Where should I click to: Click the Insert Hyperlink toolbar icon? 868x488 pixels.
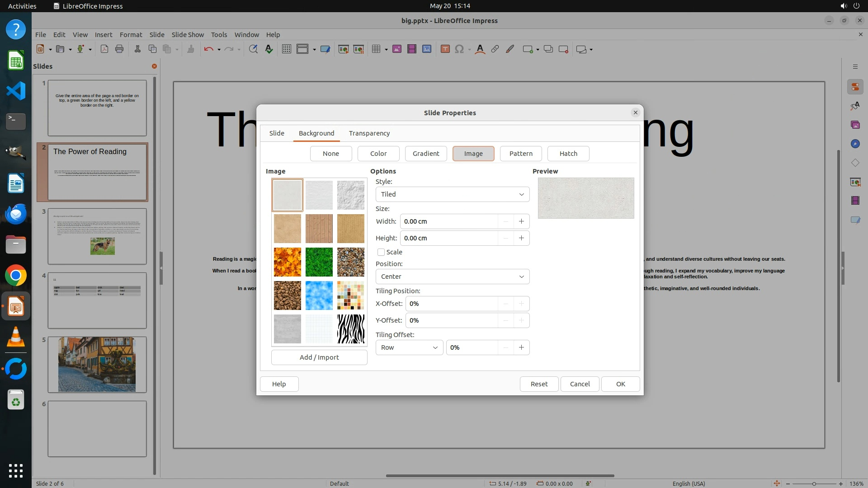495,49
